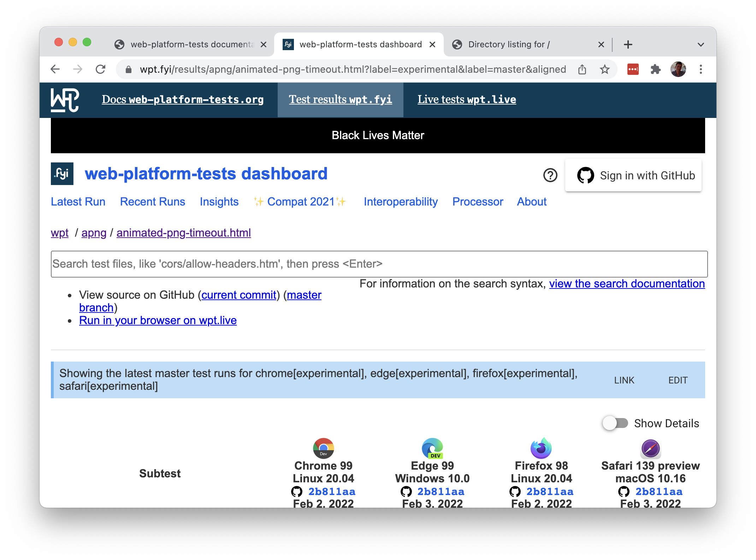Click GitHub icon under Safari 139 column
This screenshot has width=756, height=560.
click(624, 492)
